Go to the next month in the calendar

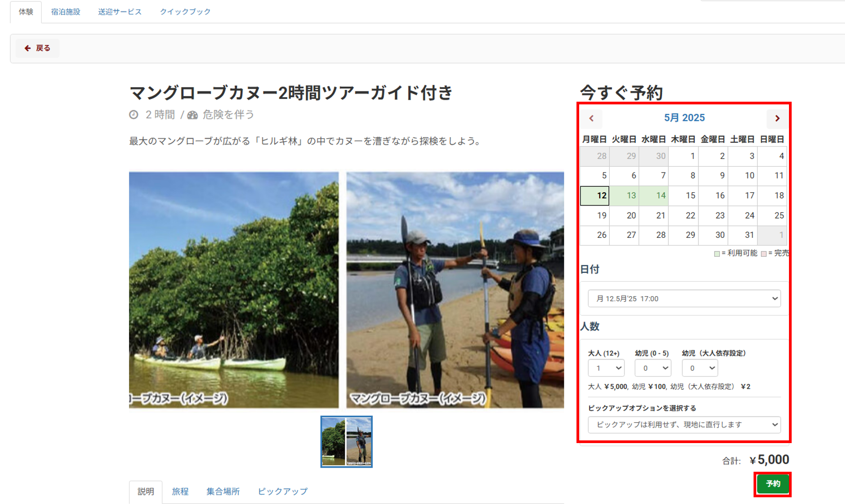tap(777, 118)
